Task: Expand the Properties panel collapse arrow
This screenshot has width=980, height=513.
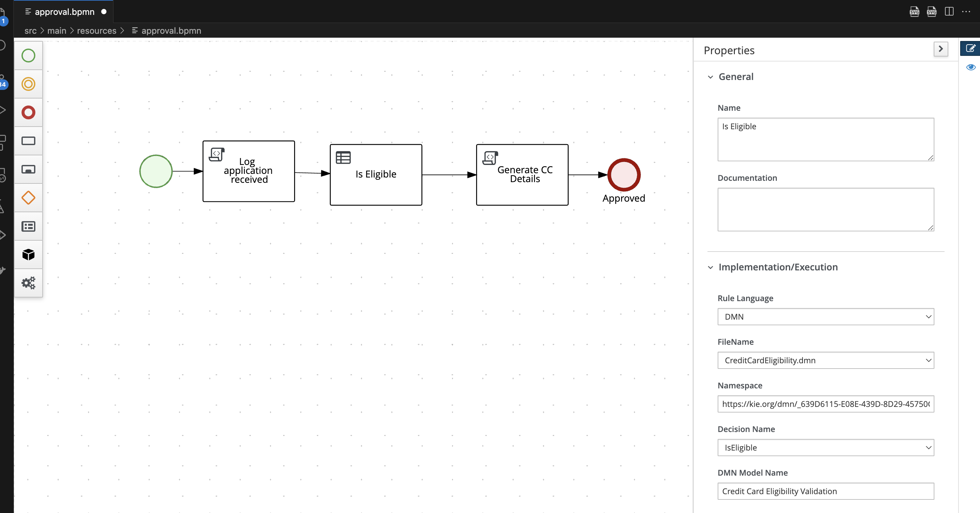Action: point(941,49)
